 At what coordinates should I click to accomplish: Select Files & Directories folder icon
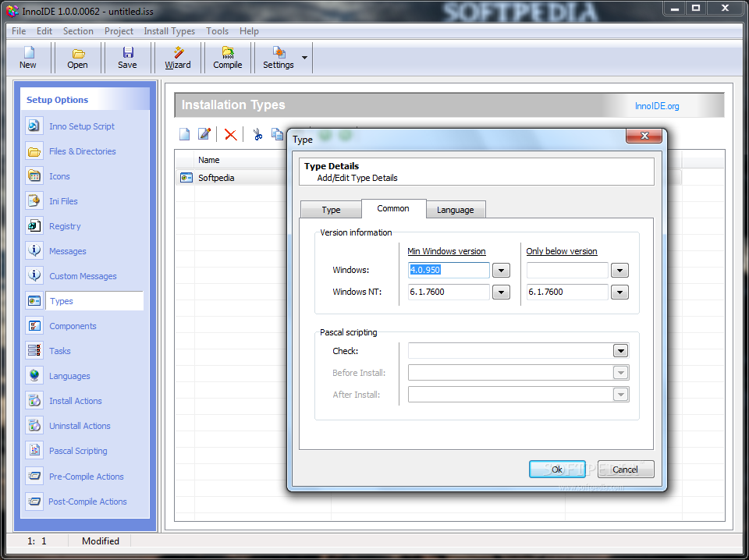34,151
